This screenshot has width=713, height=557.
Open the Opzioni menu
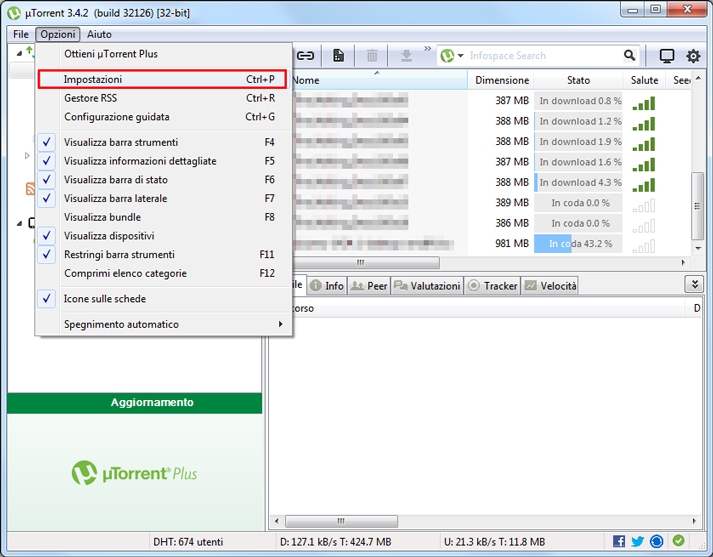[58, 34]
